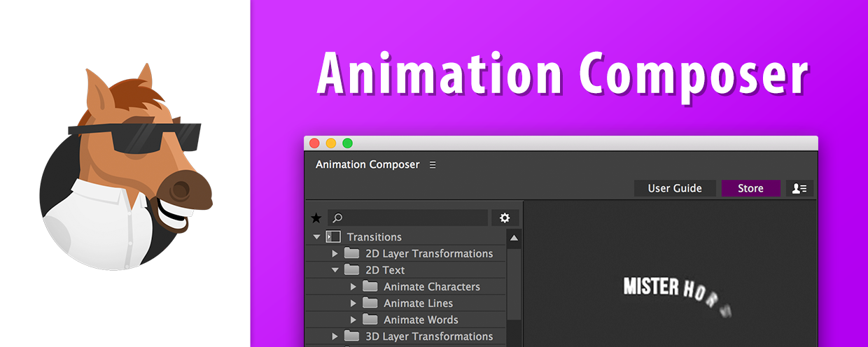868x347 pixels.
Task: Select the Animation Composer panel tab
Action: click(x=367, y=164)
